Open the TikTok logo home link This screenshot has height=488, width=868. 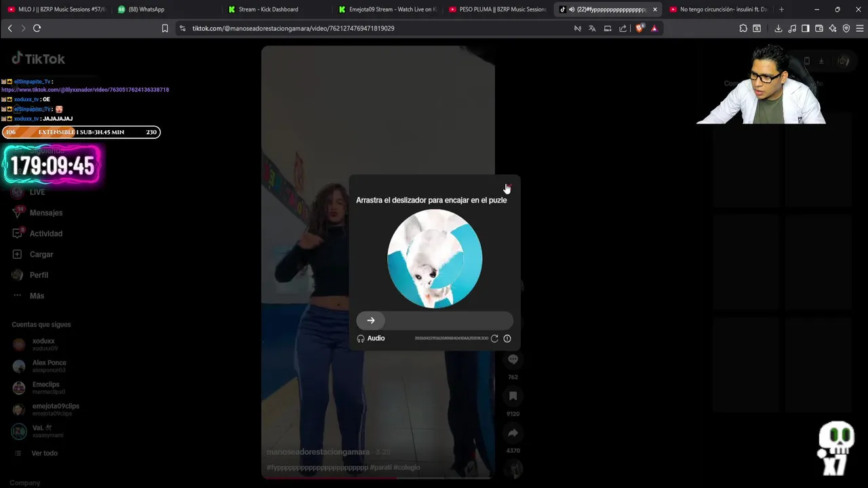(x=38, y=59)
